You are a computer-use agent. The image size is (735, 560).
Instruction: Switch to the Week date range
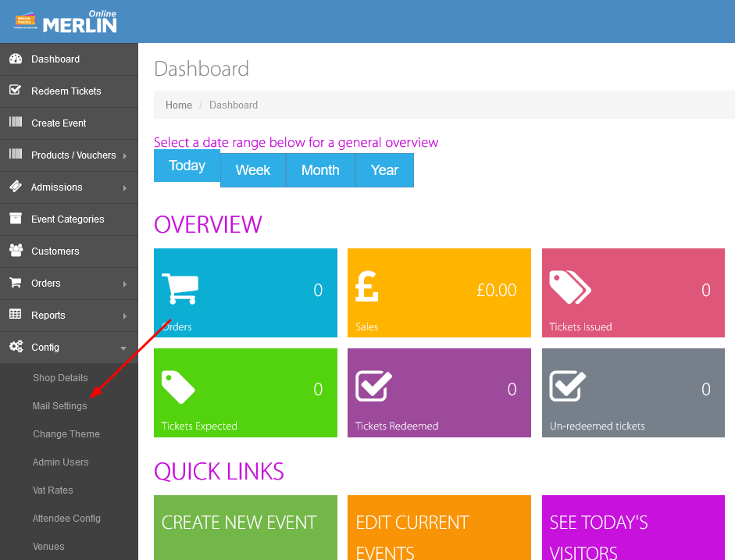pyautogui.click(x=252, y=169)
